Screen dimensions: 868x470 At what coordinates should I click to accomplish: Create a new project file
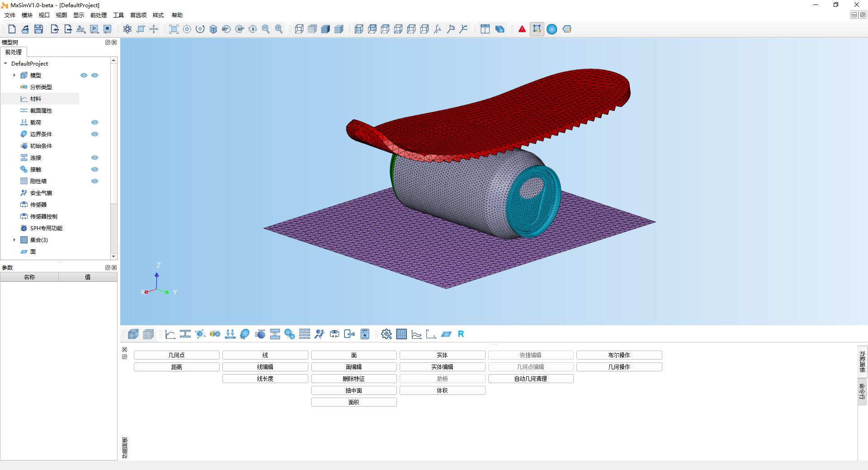(x=12, y=29)
